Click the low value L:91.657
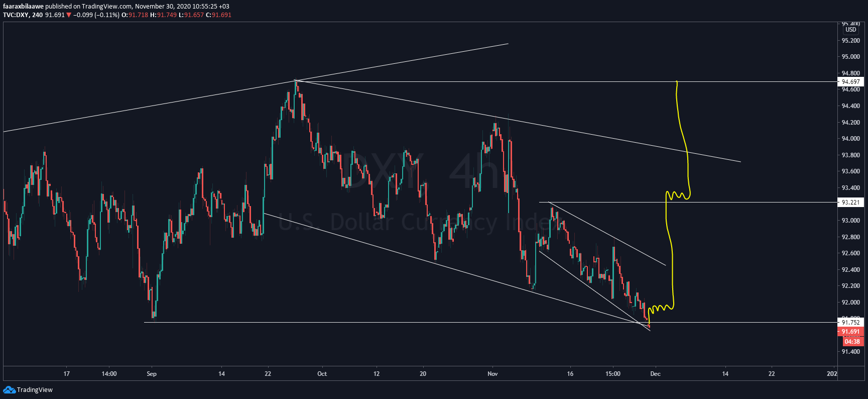The height and width of the screenshot is (399, 868). (191, 15)
